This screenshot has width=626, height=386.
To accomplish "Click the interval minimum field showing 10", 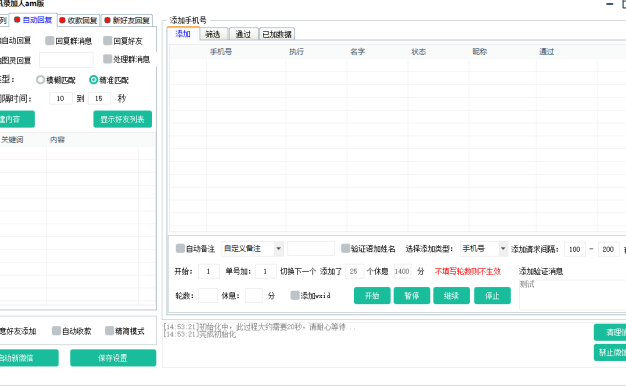I will [61, 99].
